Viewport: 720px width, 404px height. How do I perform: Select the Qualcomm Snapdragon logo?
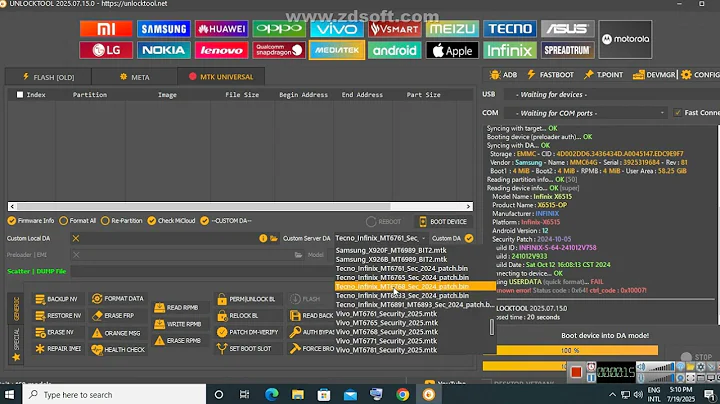(279, 50)
